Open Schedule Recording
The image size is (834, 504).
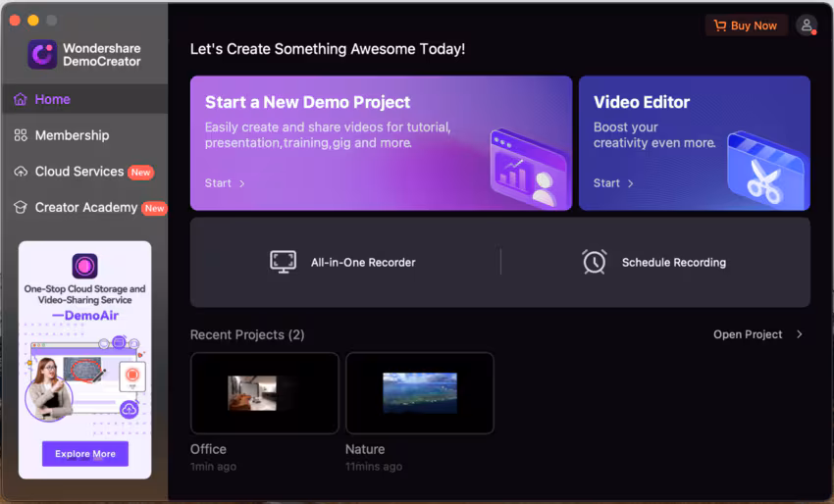click(654, 262)
